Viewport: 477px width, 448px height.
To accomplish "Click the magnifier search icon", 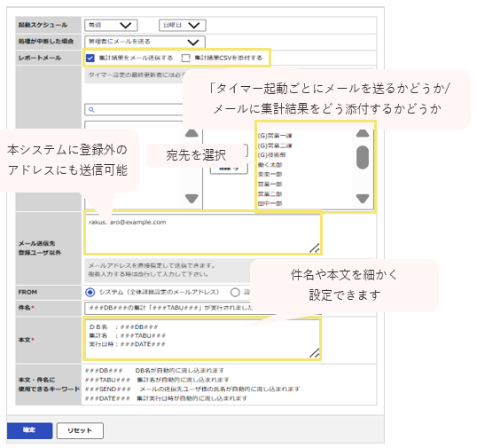I will tap(91, 110).
